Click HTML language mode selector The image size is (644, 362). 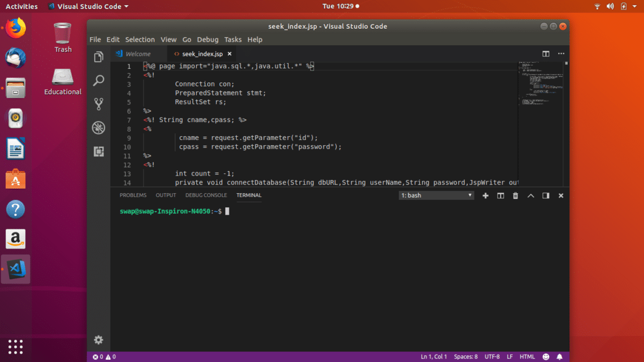pos(528,357)
